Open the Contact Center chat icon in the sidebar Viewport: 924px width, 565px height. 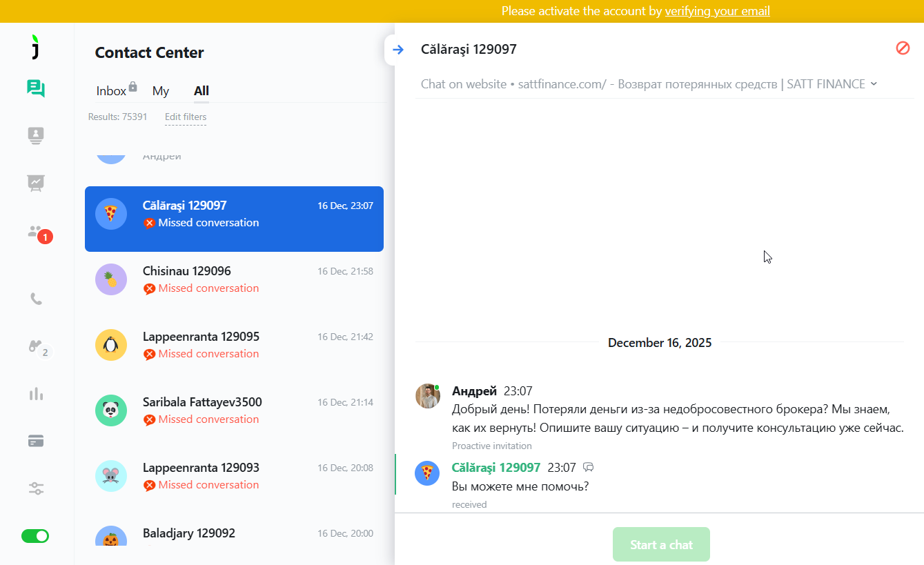(36, 88)
